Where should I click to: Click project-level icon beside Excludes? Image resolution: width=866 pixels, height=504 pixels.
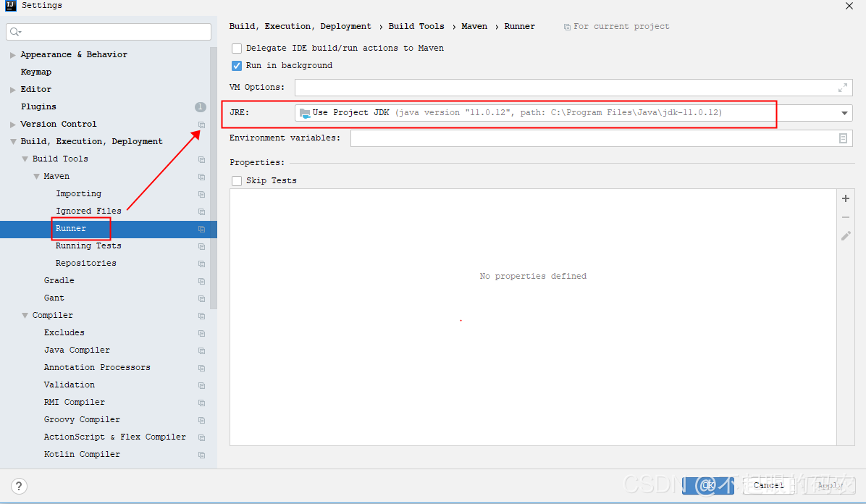201,333
